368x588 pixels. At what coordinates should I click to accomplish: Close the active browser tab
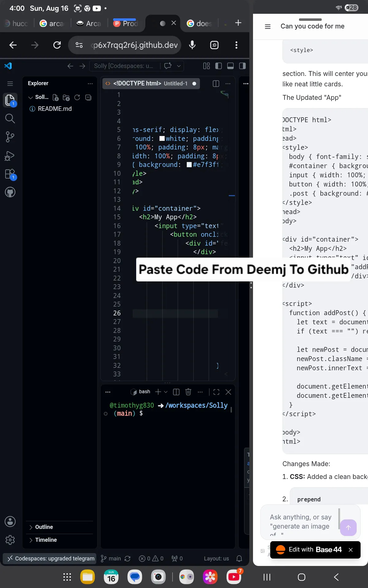174,23
